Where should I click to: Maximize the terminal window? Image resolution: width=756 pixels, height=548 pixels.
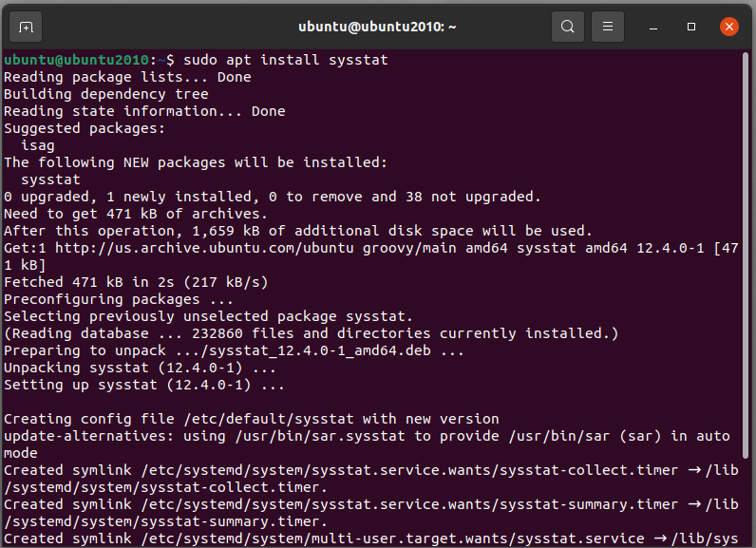coord(690,27)
